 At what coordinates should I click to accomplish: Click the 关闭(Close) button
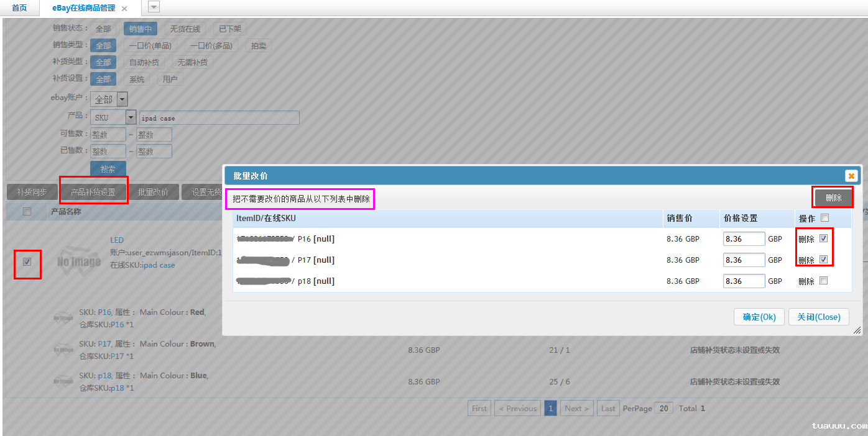tap(818, 317)
